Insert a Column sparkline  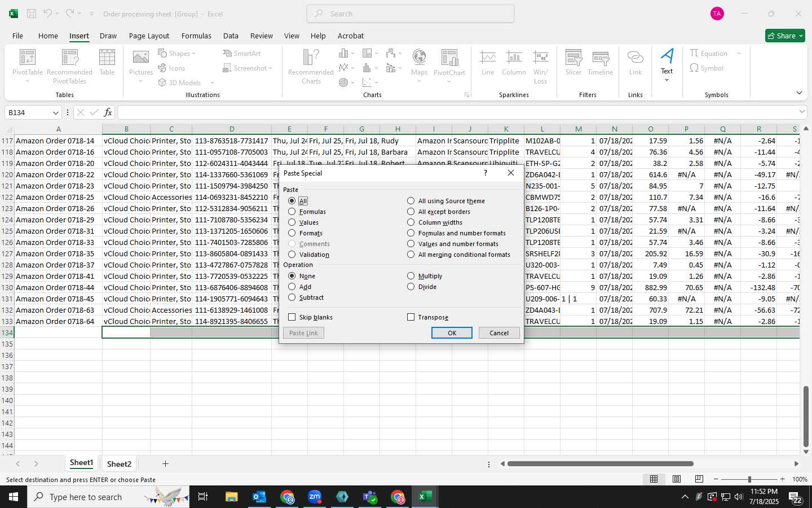click(x=514, y=62)
